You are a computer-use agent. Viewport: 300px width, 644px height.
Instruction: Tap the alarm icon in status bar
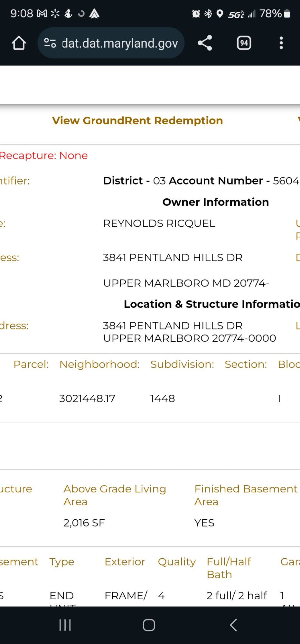196,14
